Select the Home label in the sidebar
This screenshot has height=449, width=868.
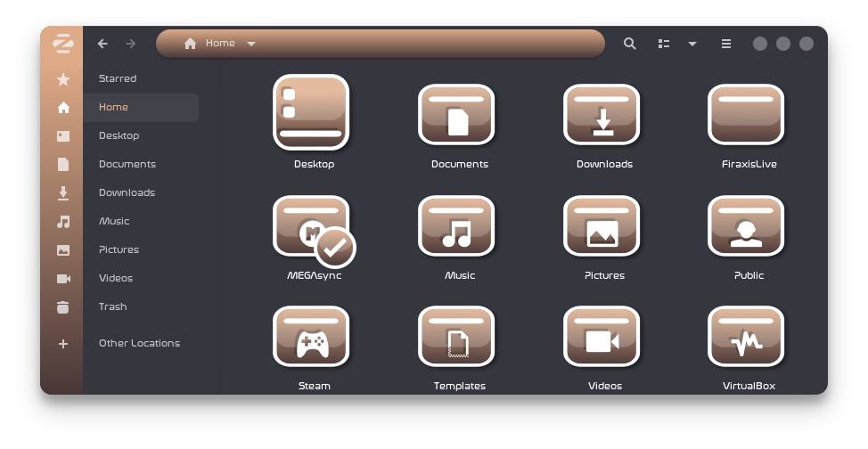[113, 107]
